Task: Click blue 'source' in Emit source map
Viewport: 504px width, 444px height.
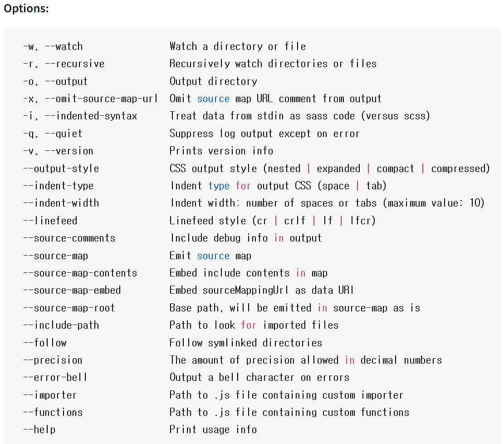Action: pos(213,256)
